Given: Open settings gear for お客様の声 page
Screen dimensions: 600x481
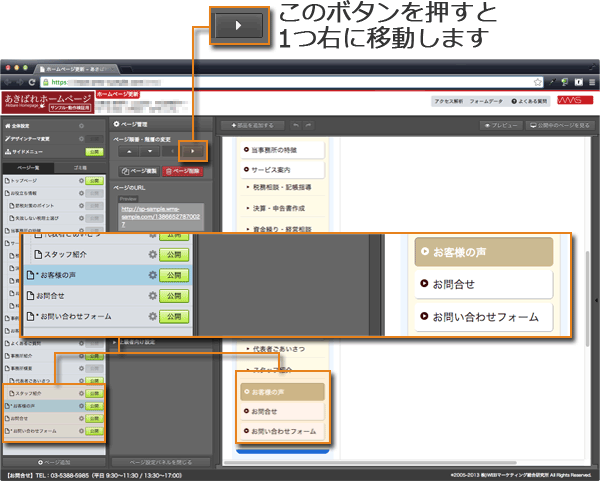Looking at the screenshot, I should [x=153, y=275].
